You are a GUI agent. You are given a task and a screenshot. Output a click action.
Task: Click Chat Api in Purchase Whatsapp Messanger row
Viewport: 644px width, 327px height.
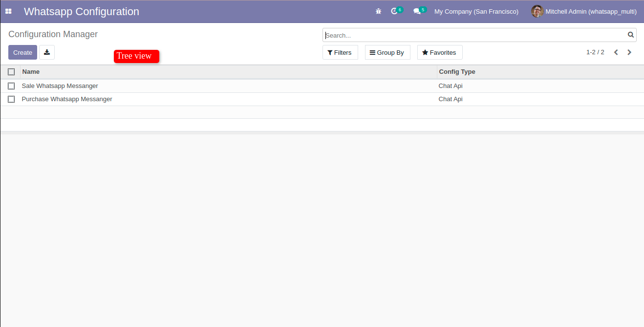451,99
